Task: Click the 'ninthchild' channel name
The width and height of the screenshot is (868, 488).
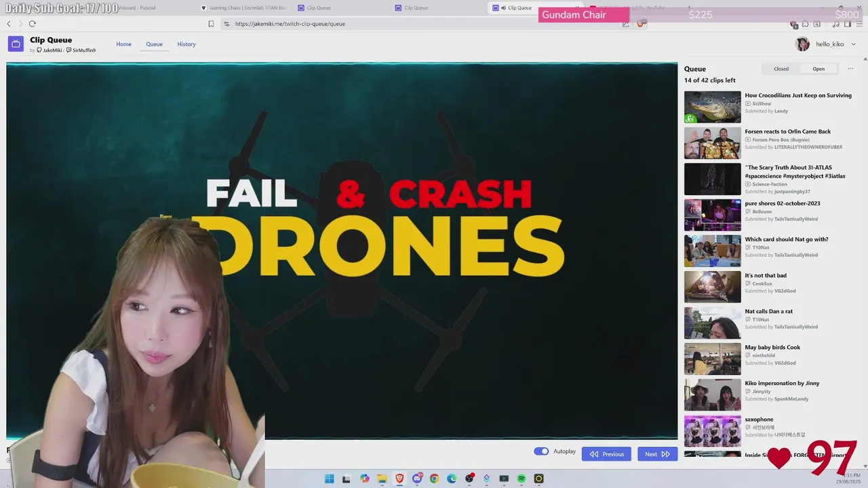Action: [764, 355]
